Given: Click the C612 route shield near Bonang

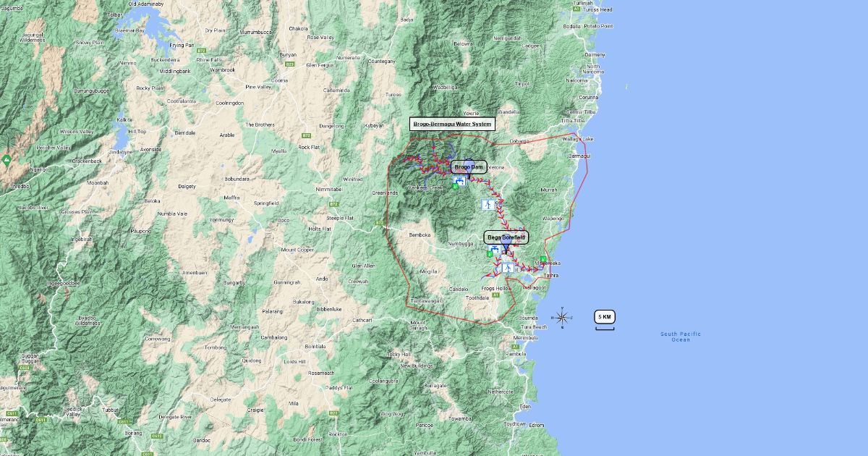Looking at the screenshot, I should pos(157,436).
